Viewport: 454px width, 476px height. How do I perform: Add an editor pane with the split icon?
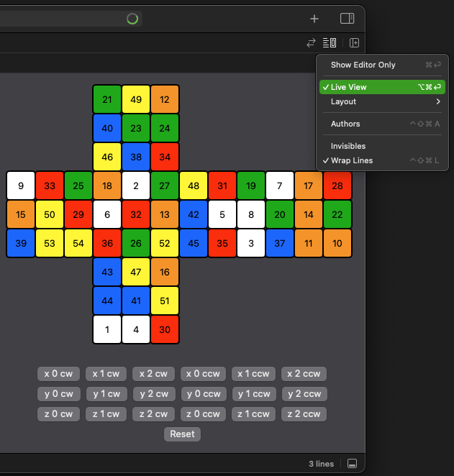click(354, 43)
